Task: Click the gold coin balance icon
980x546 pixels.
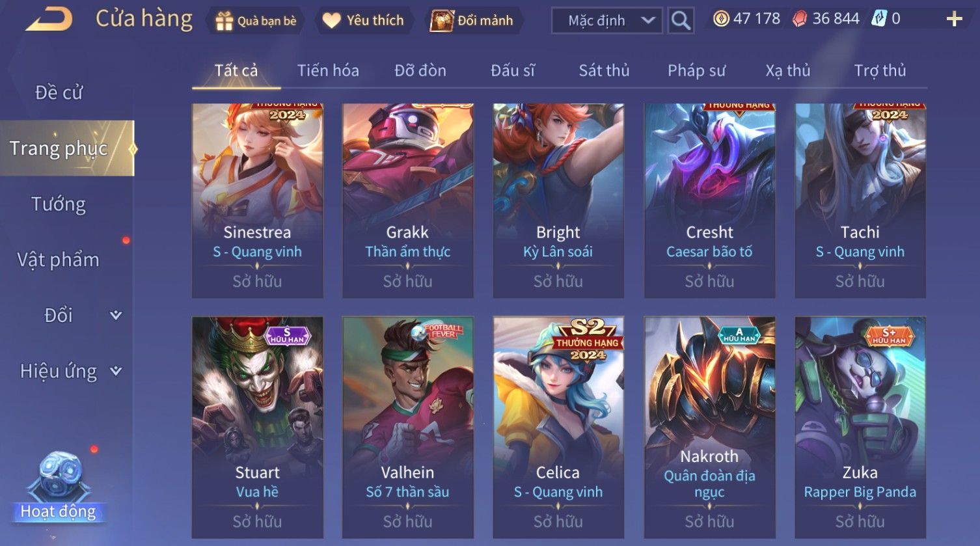Action: [x=721, y=19]
